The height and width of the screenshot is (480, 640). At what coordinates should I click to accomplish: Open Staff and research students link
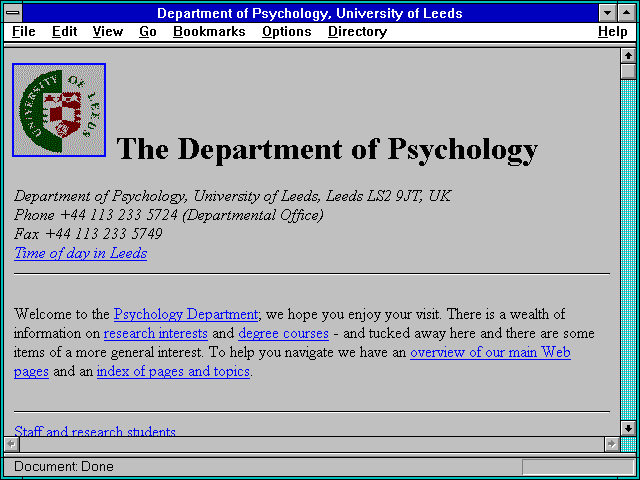click(x=95, y=431)
